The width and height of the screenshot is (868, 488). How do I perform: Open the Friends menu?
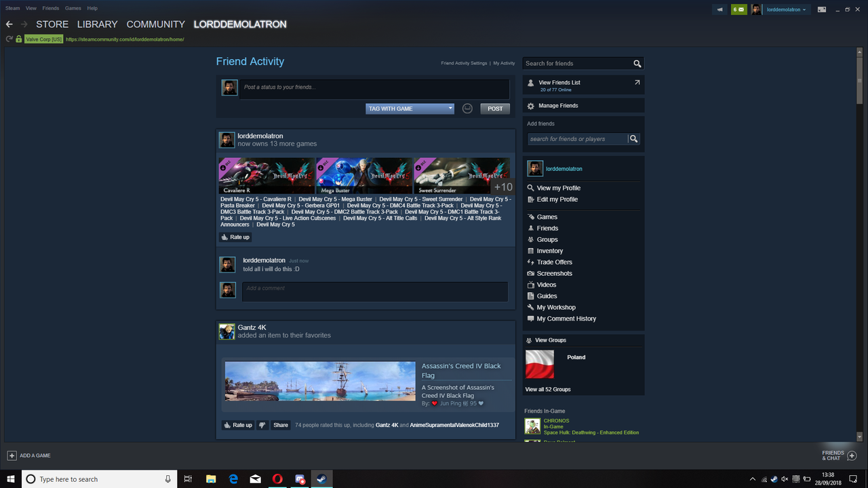point(51,8)
